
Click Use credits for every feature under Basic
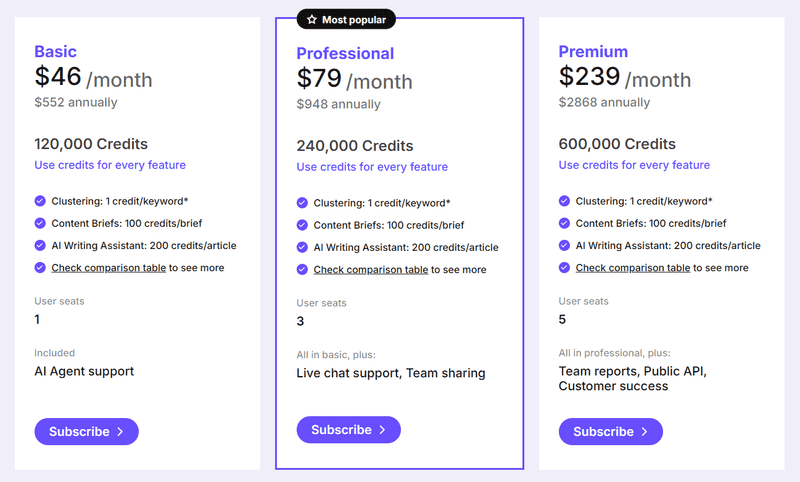pos(110,165)
